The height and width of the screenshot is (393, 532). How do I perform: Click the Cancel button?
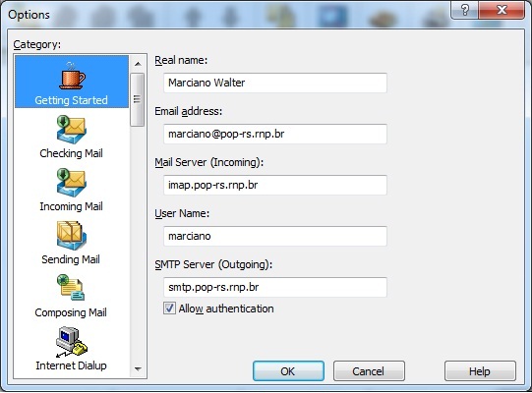pos(369,371)
